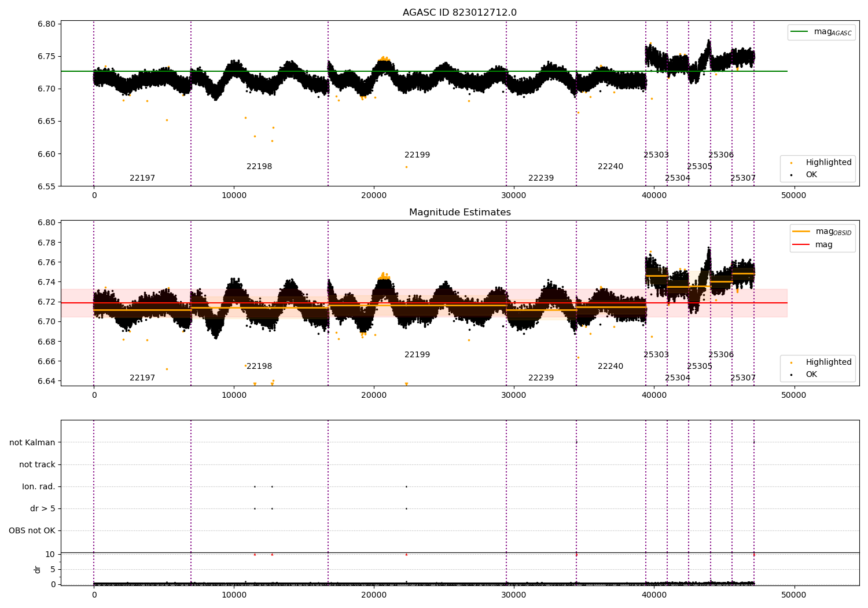Click obsid label 25307 in the Magnitude Estimates plot

[743, 378]
